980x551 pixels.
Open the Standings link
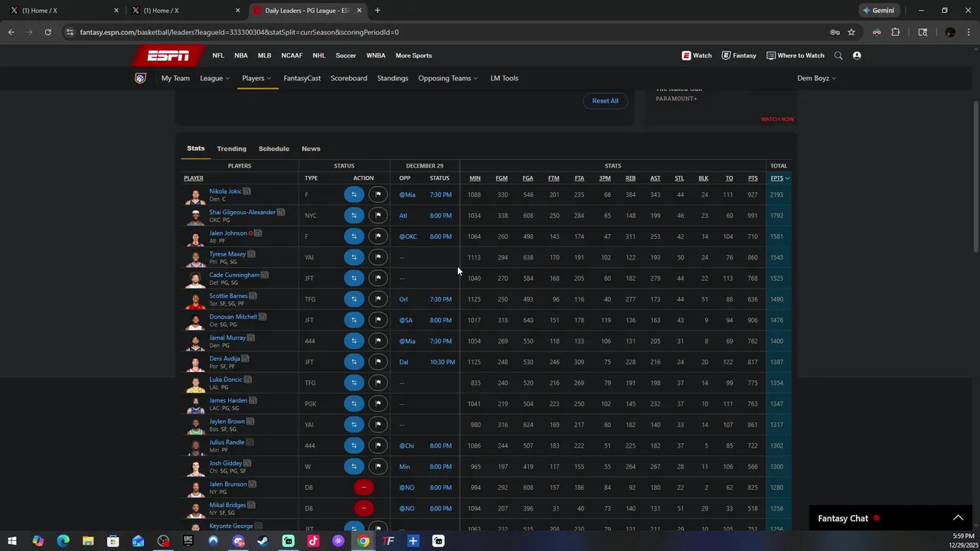(x=393, y=78)
